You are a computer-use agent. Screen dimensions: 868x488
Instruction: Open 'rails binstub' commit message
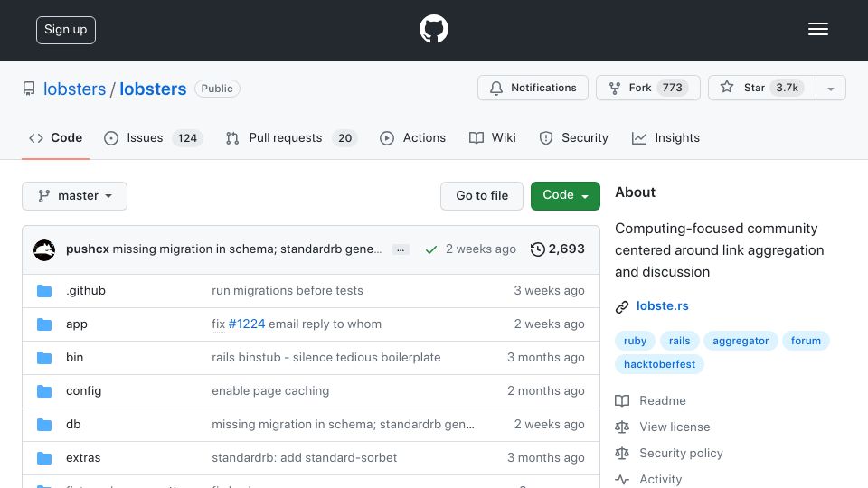click(326, 358)
